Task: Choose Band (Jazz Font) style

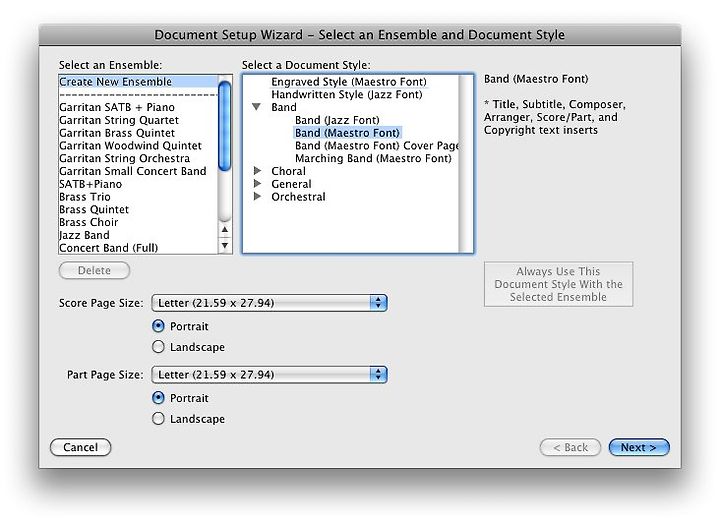Action: point(337,120)
